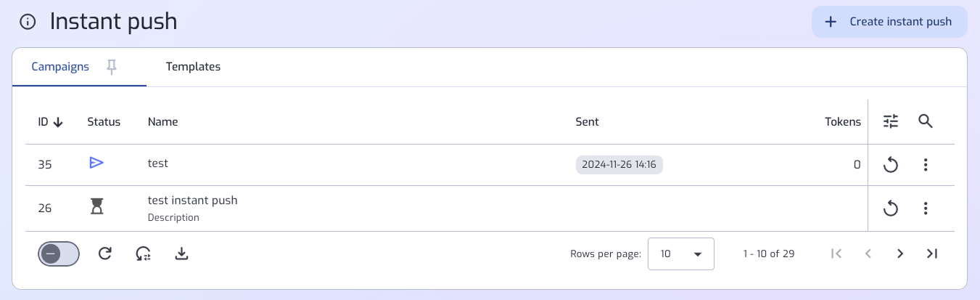Toggle the switch at table bottom left
The image size is (980, 300).
pos(59,254)
